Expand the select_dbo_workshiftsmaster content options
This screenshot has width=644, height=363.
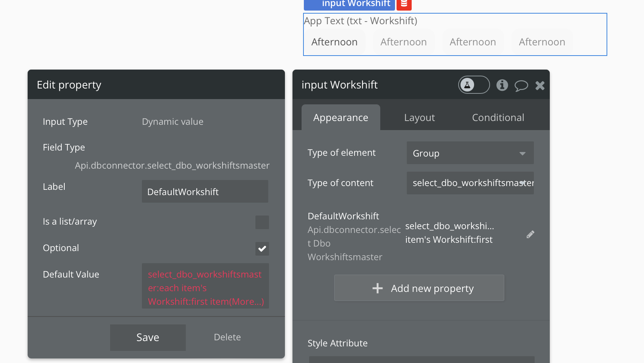click(522, 183)
